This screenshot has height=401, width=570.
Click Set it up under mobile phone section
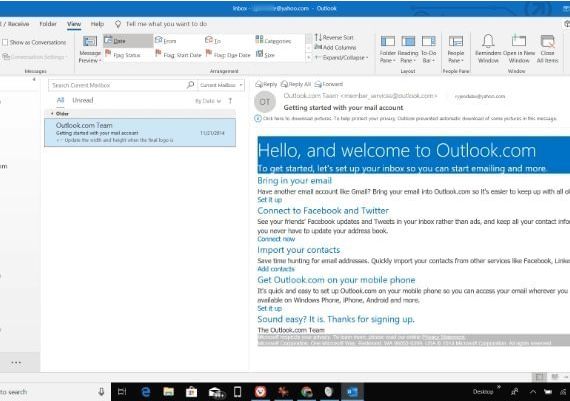pyautogui.click(x=269, y=308)
